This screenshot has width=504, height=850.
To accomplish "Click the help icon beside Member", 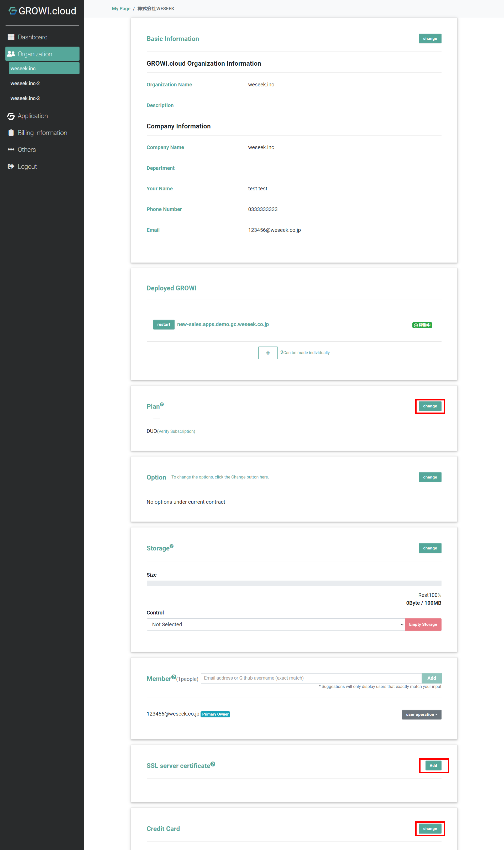I will click(x=174, y=677).
